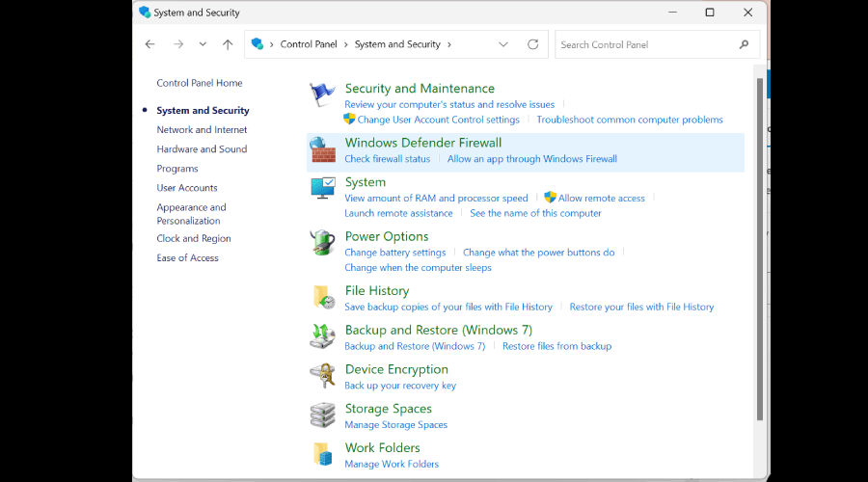Open Programs category in the sidebar
Viewport: 868px width, 482px height.
177,169
